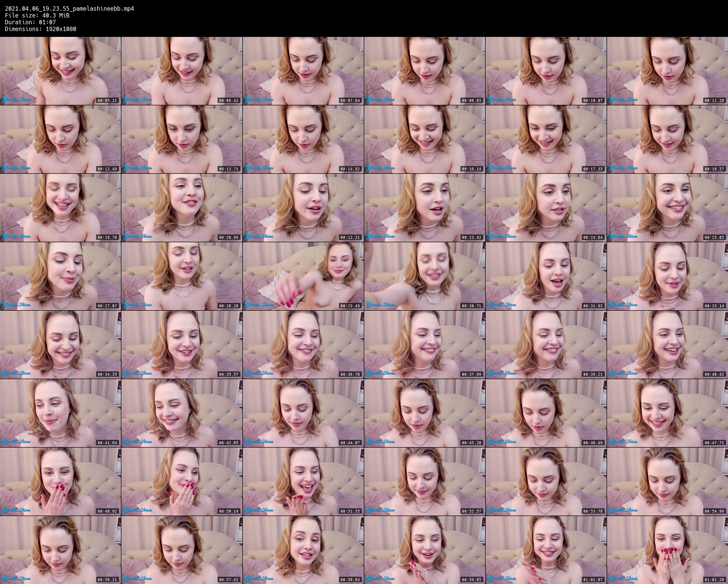Click the thumbnail at 00:07.64
Image resolution: width=728 pixels, height=584 pixels.
pyautogui.click(x=303, y=71)
